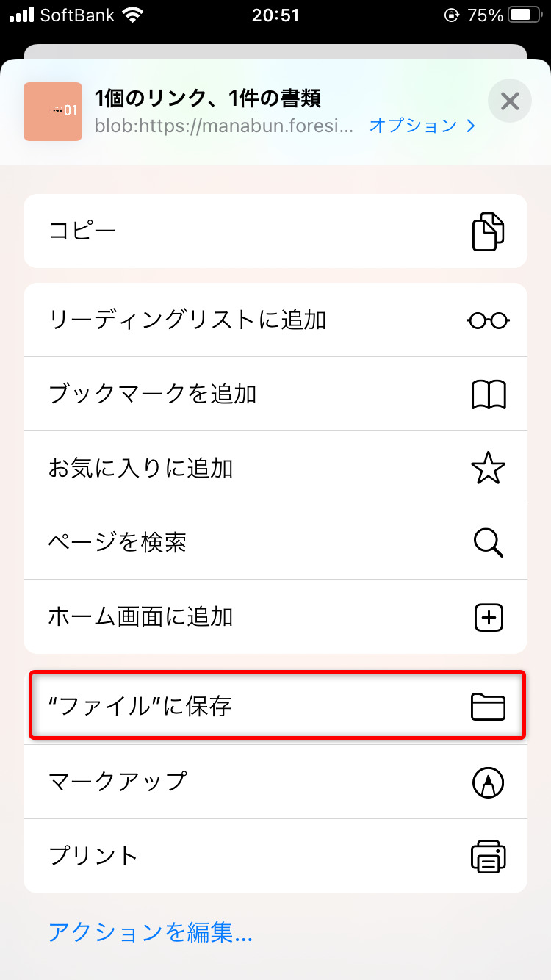The height and width of the screenshot is (980, 551).
Task: Choose リーディングリストに追加 option
Action: tap(275, 320)
